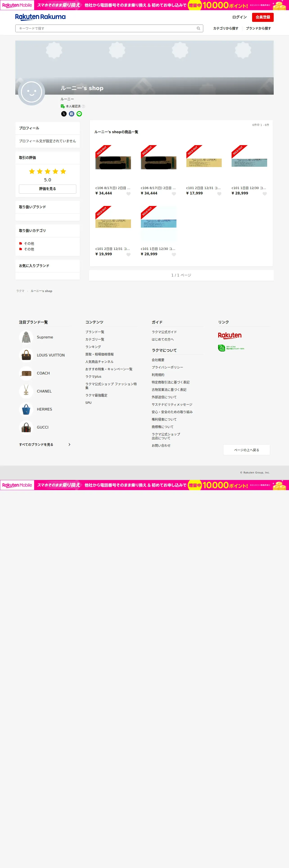Open 商標権について link

pos(163,427)
